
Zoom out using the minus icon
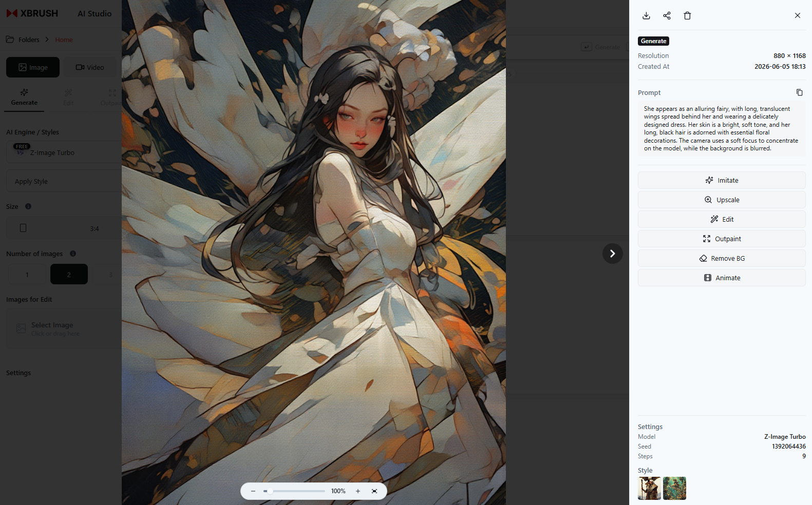253,491
